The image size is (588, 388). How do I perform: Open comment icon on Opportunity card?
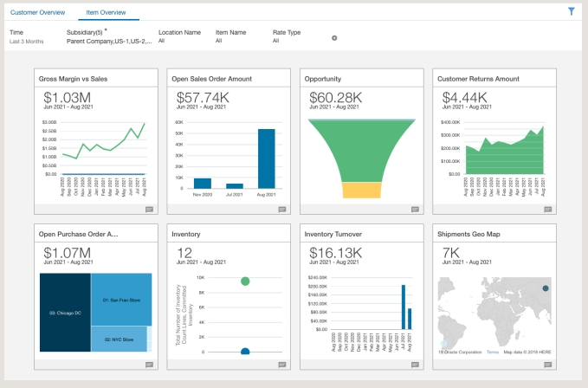pos(415,210)
